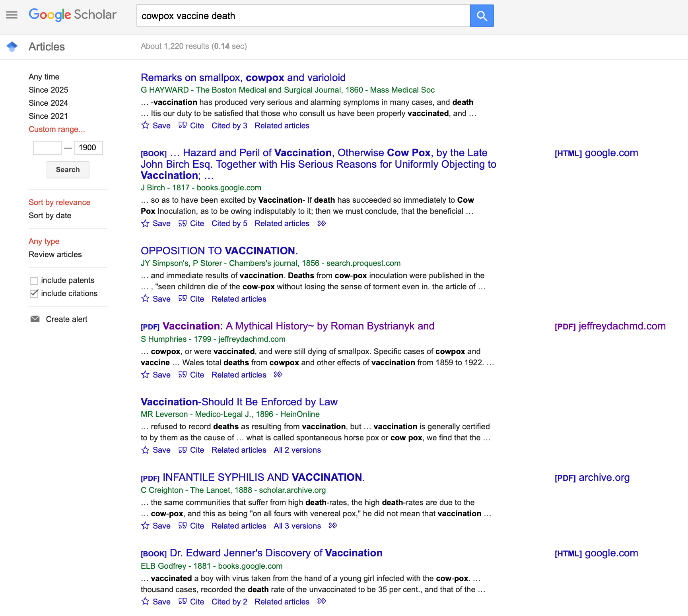The height and width of the screenshot is (616, 688).
Task: Click Cite icon for Edward Jenner book
Action: tap(183, 601)
